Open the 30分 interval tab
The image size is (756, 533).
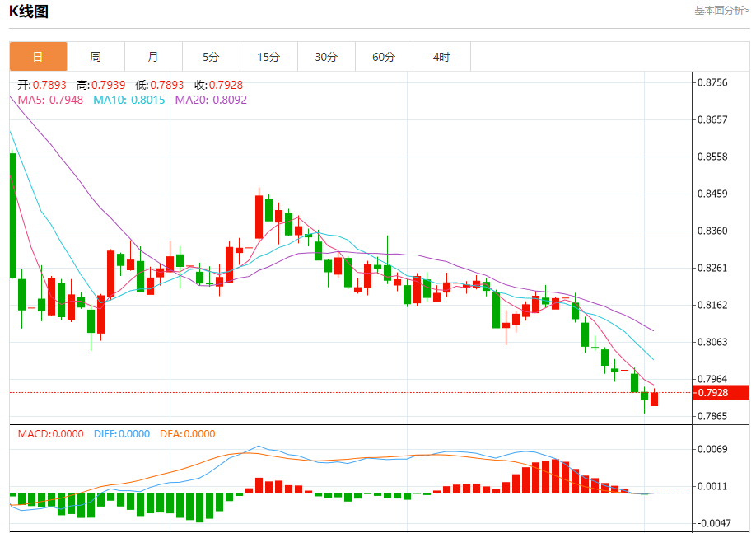coord(326,57)
